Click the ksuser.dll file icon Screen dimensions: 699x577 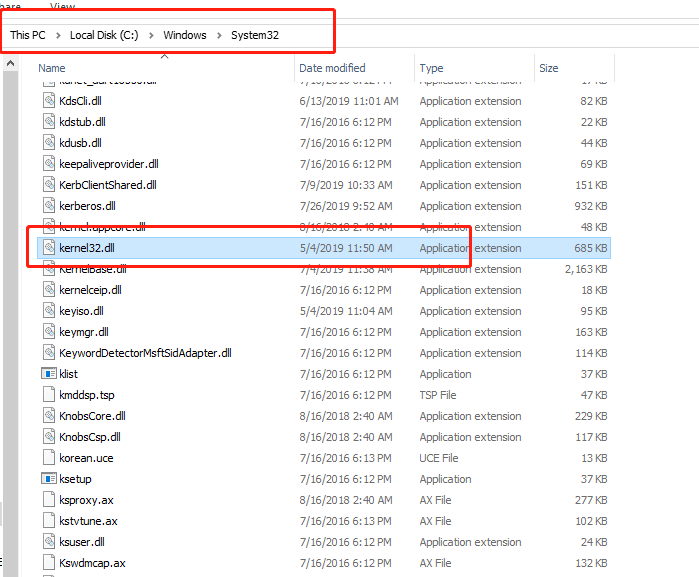click(49, 541)
